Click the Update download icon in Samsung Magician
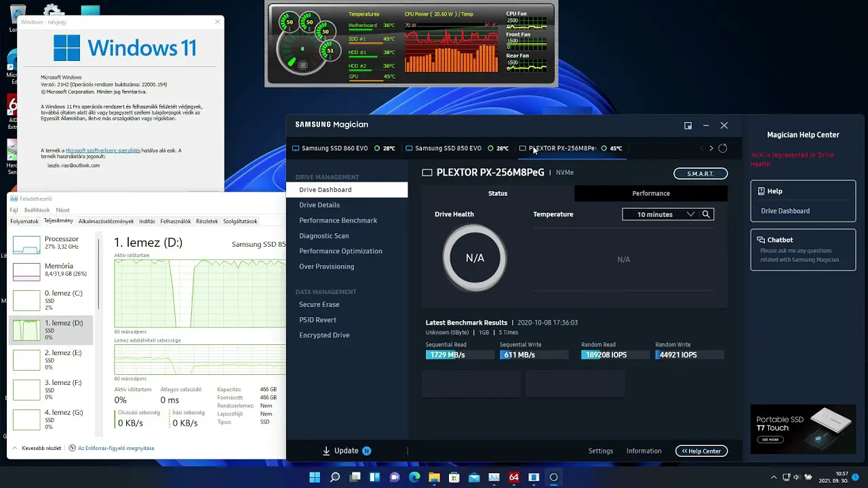The width and height of the screenshot is (868, 488). [328, 451]
